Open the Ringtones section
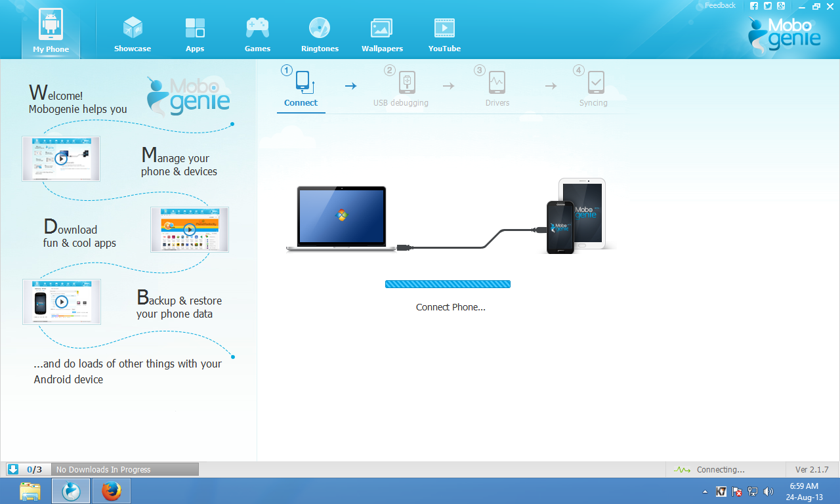 point(320,34)
